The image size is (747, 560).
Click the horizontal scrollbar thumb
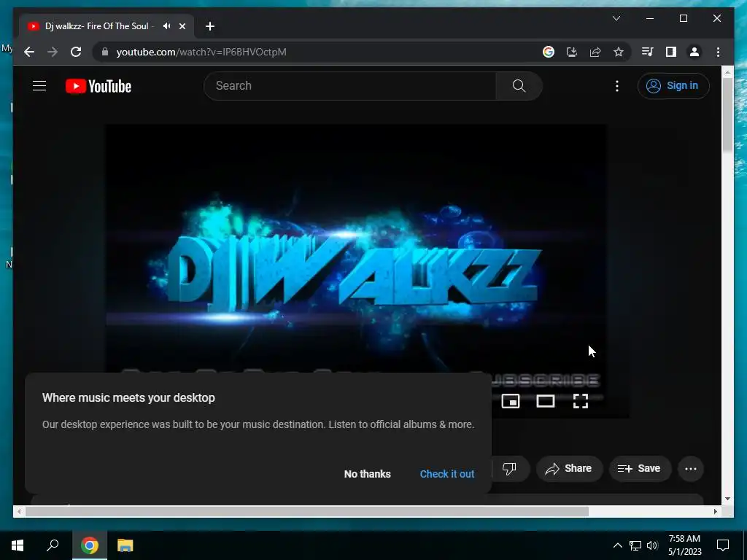[307, 511]
